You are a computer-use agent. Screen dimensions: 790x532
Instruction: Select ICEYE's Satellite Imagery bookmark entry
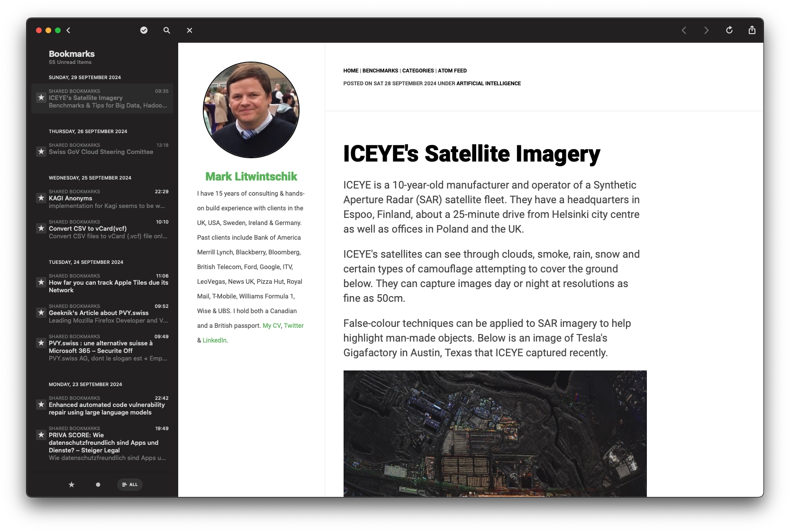pos(102,98)
